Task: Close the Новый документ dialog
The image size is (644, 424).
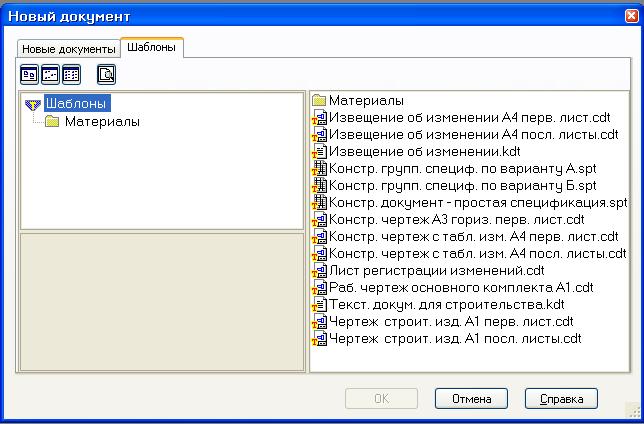Action: (x=632, y=16)
